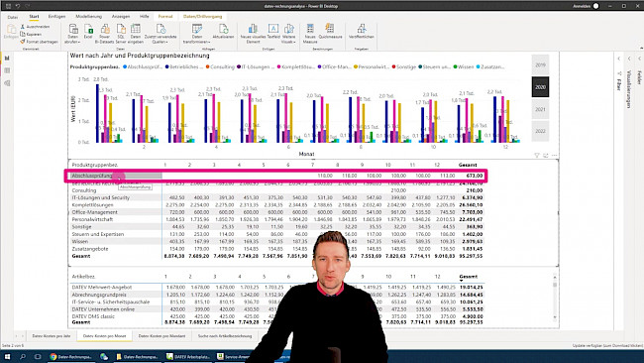
Task: Select year 2020 in slicer
Action: [540, 87]
